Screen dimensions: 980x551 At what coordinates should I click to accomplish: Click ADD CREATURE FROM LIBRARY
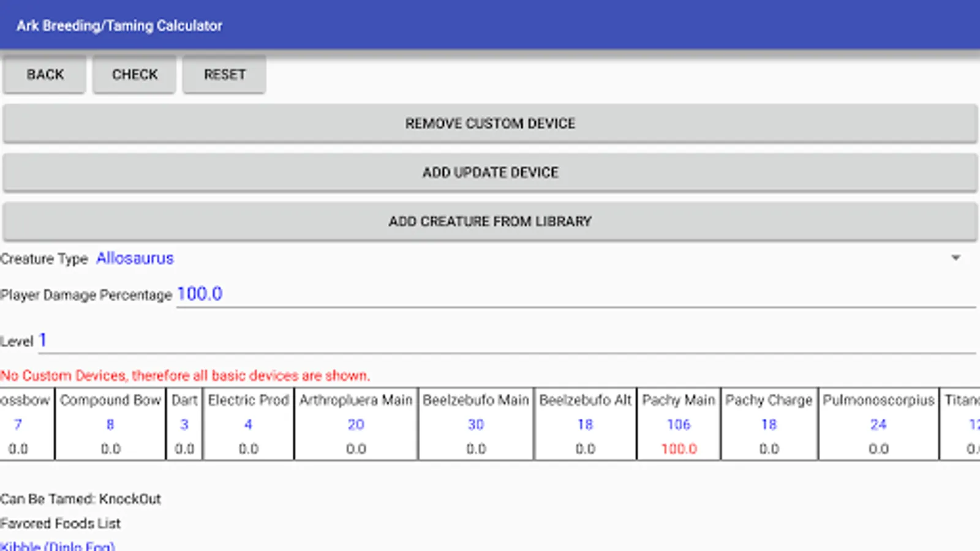(x=490, y=222)
